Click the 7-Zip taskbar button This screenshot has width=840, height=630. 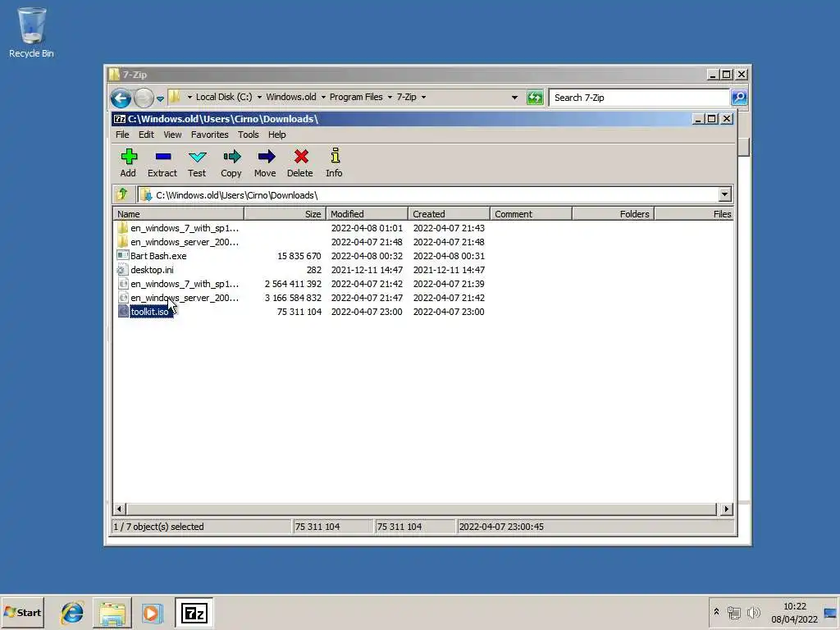[194, 613]
